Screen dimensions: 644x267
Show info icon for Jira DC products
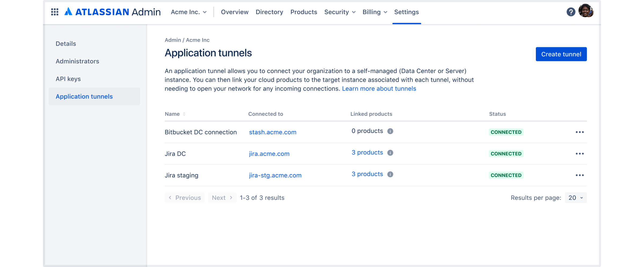click(x=390, y=153)
